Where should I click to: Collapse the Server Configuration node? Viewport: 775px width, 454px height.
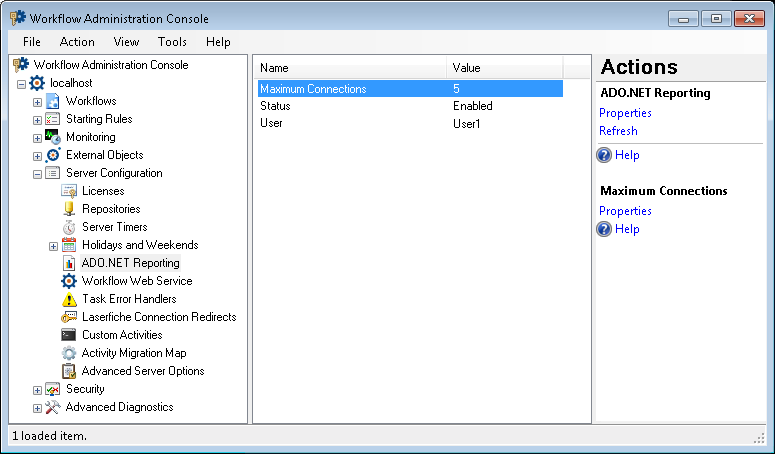coord(37,174)
